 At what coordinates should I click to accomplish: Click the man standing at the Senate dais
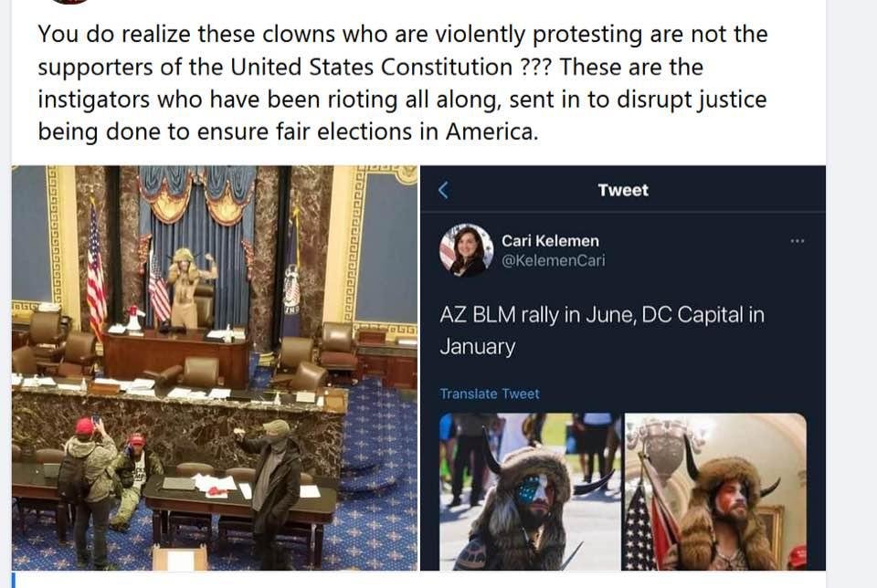pyautogui.click(x=189, y=288)
